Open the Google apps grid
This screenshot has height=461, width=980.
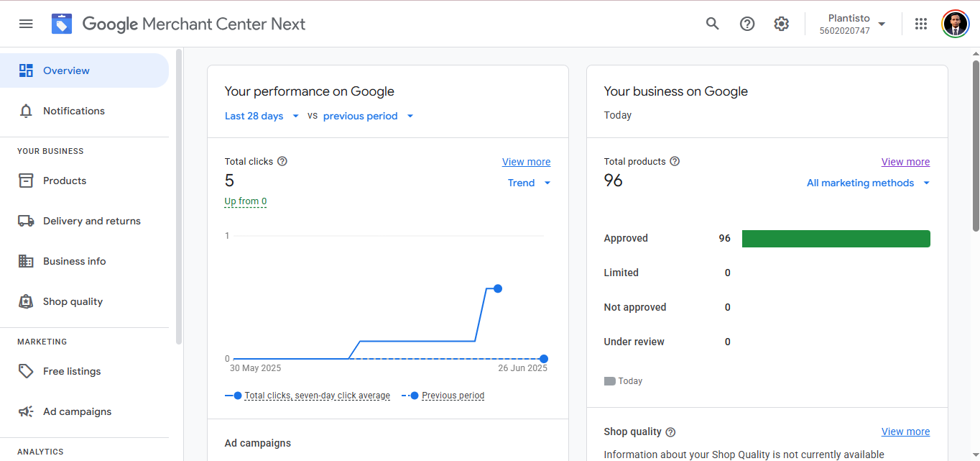tap(921, 24)
